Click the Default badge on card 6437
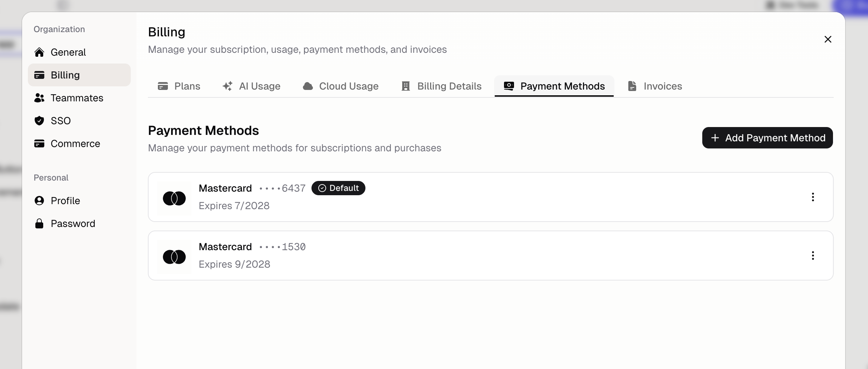The width and height of the screenshot is (868, 369). coord(338,188)
